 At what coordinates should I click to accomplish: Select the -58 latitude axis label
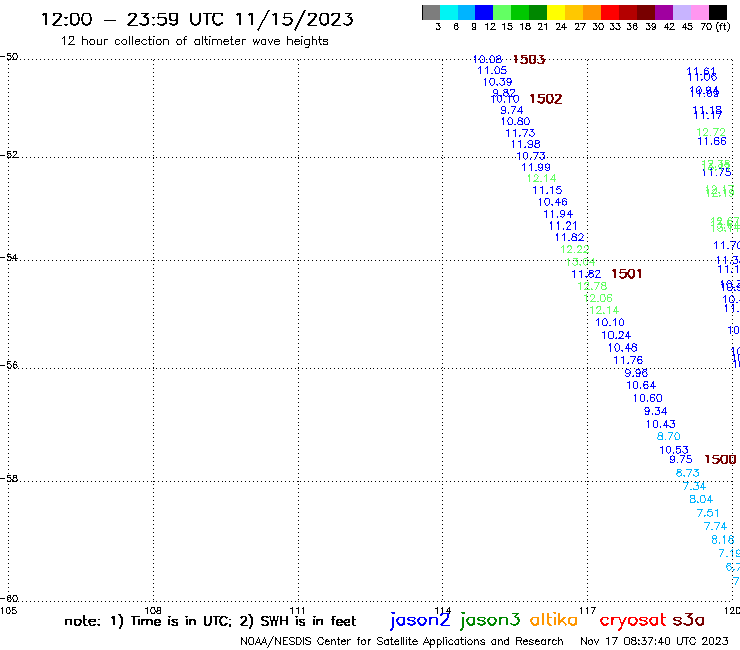9,479
